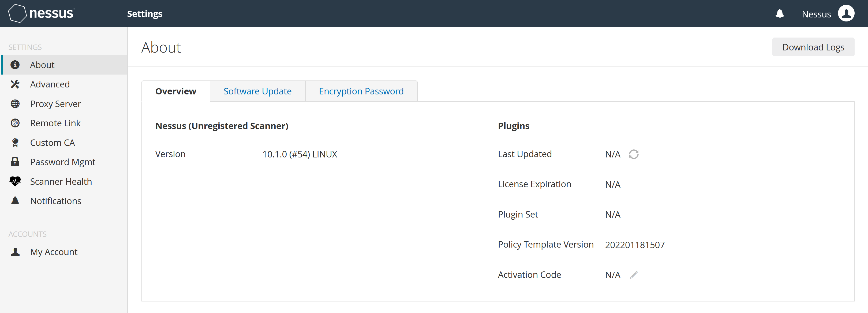Open Scanner Health page
The width and height of the screenshot is (868, 313).
point(64,182)
